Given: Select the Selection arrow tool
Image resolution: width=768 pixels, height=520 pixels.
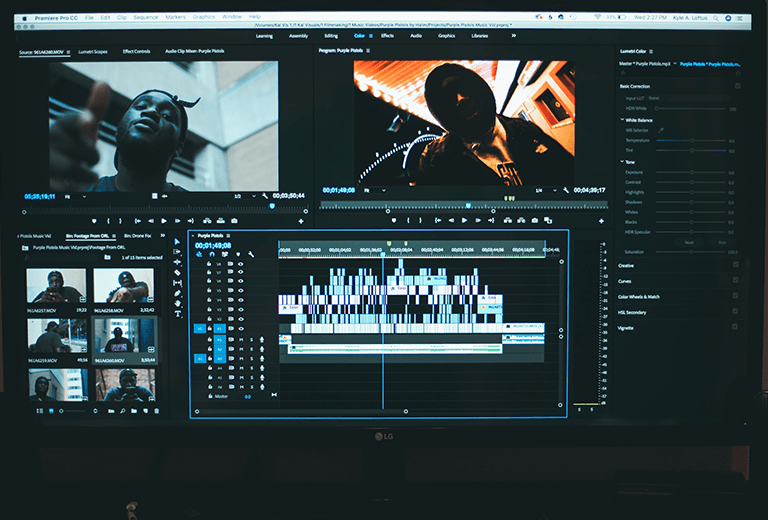Looking at the screenshot, I should (x=177, y=244).
